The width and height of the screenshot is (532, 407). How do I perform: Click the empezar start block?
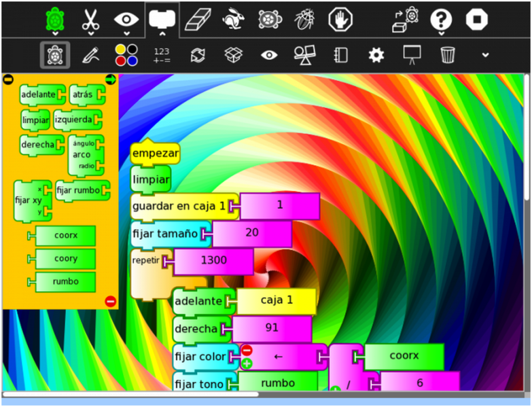coord(155,153)
